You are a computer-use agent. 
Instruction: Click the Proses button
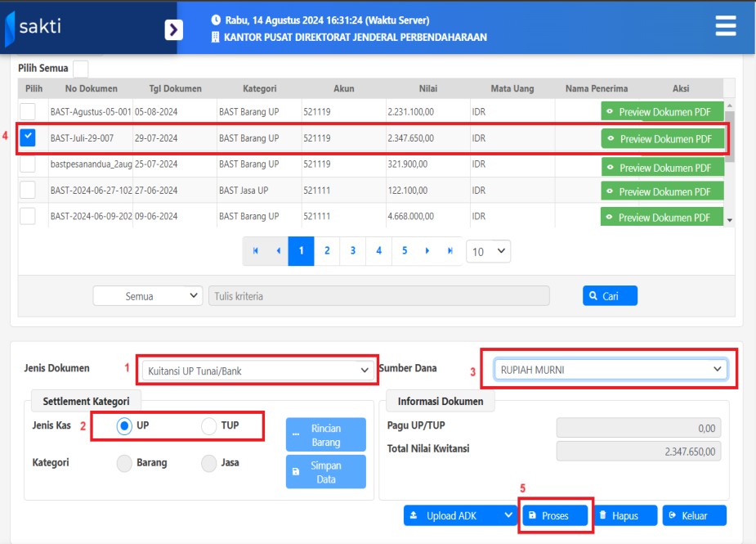coord(556,516)
